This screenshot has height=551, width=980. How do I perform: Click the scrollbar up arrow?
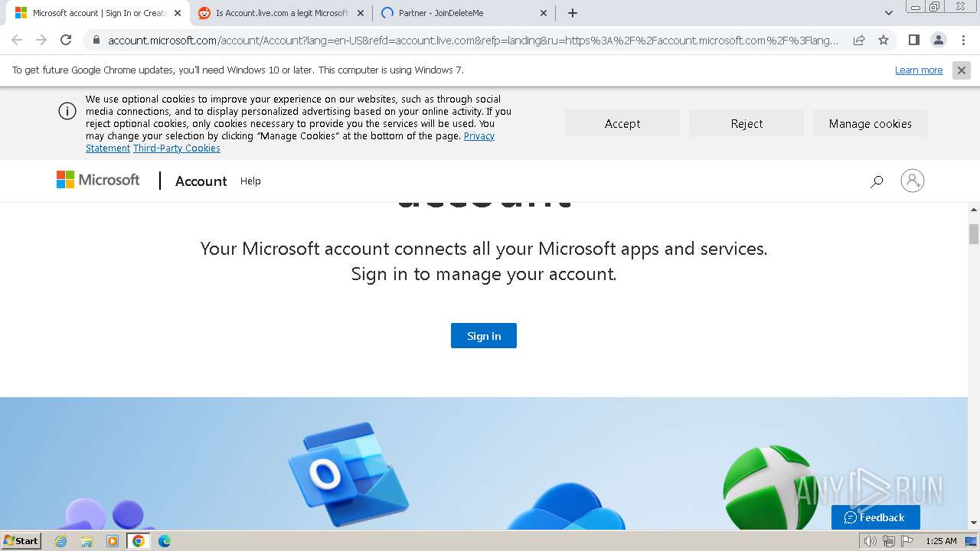click(974, 209)
